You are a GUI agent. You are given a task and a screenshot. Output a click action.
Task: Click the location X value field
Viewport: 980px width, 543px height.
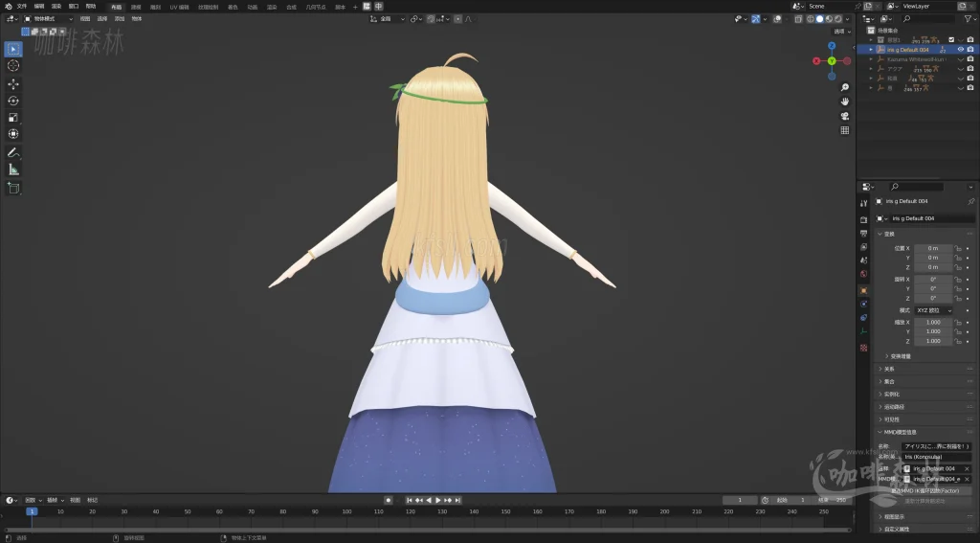point(932,248)
